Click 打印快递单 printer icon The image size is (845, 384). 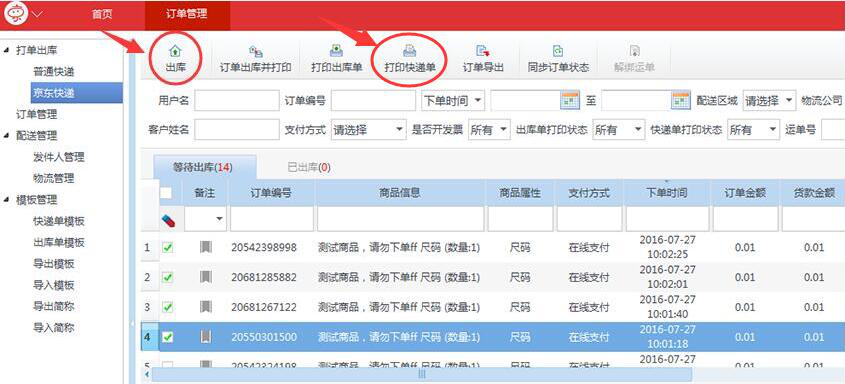tap(410, 51)
